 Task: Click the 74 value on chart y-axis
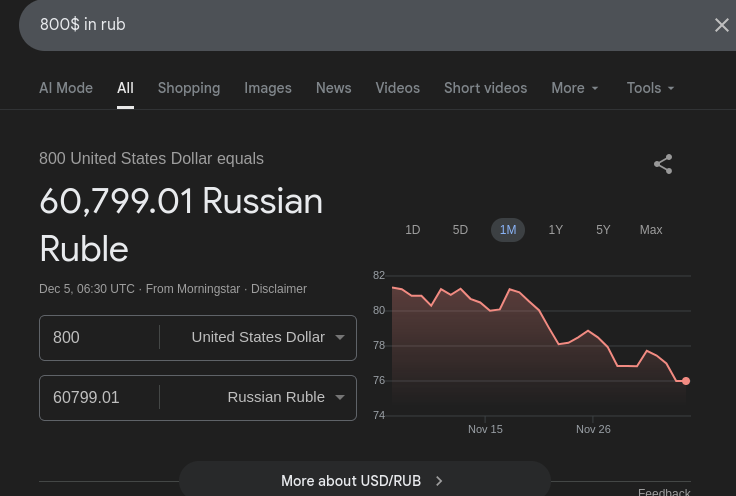point(379,415)
